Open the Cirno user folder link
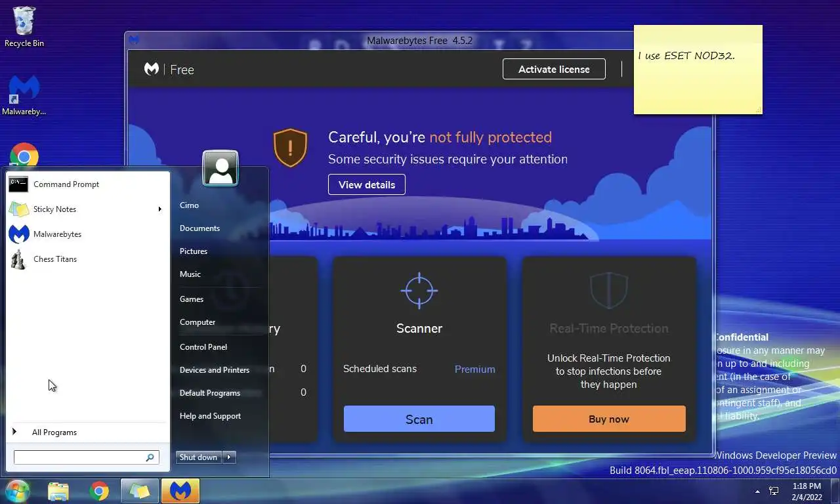Viewport: 840px width, 504px height. pos(189,205)
